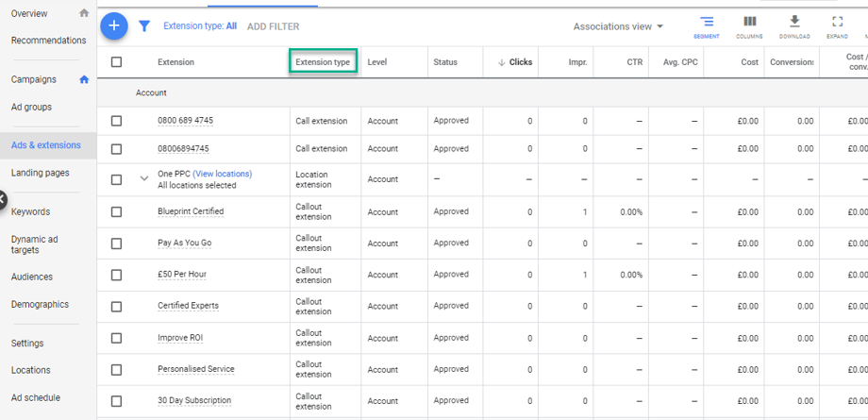
Task: Select checkbox for £50 Per Hour row
Action: (116, 275)
